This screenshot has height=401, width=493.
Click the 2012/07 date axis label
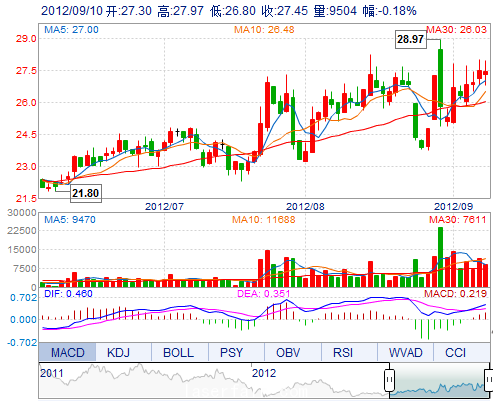point(164,206)
